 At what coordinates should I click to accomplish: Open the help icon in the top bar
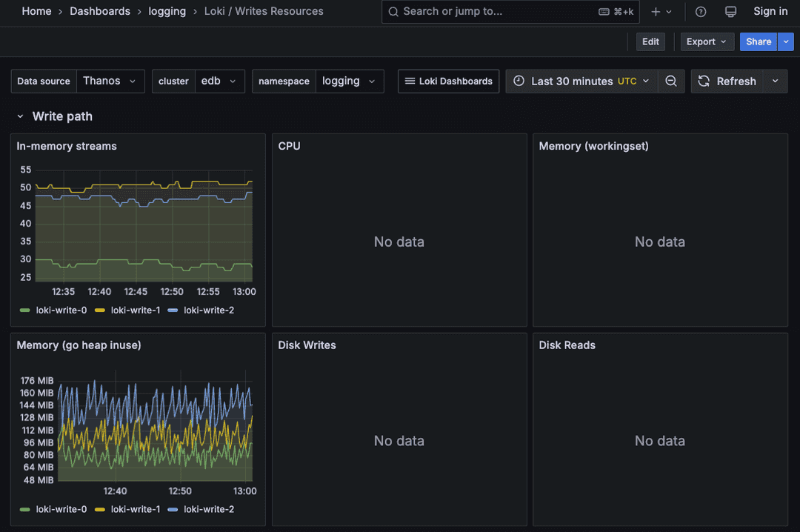coord(700,11)
